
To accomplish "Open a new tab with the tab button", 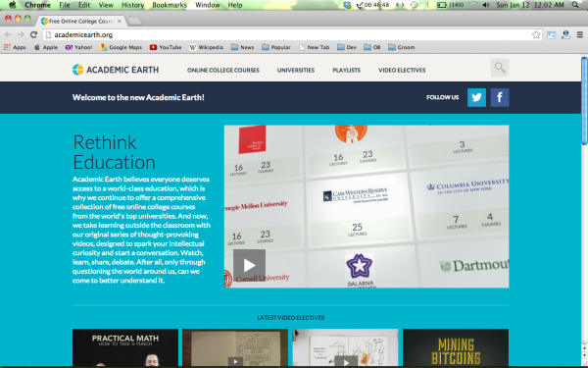I will point(134,22).
